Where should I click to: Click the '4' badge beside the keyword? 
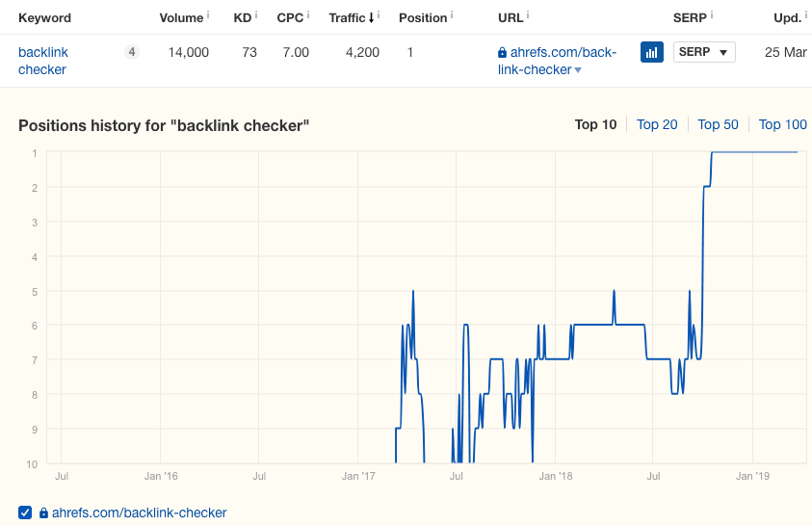point(131,53)
